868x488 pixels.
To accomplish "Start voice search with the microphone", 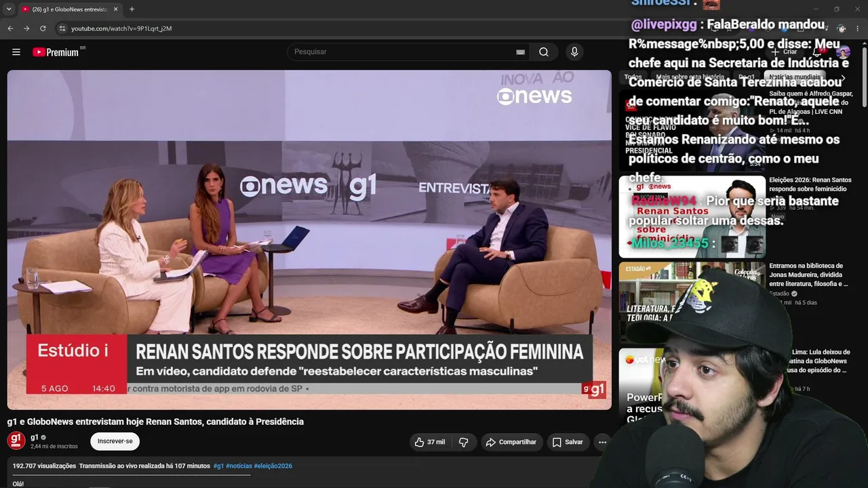I will (574, 52).
